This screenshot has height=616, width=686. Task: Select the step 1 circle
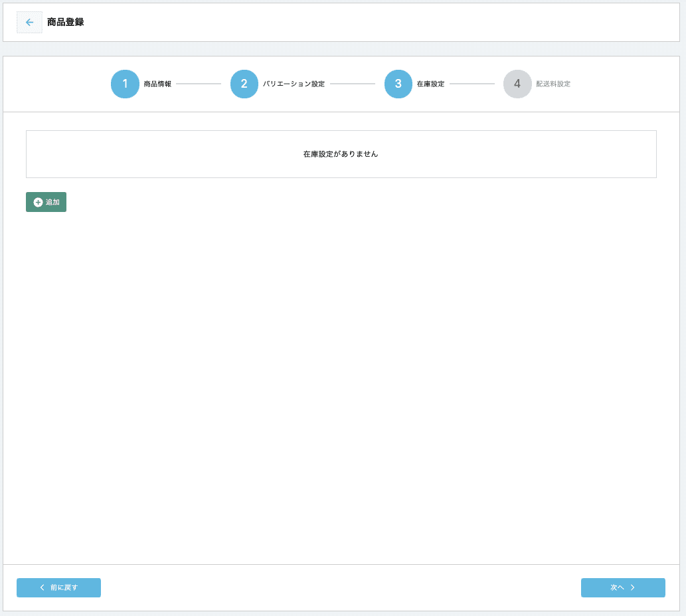point(125,84)
